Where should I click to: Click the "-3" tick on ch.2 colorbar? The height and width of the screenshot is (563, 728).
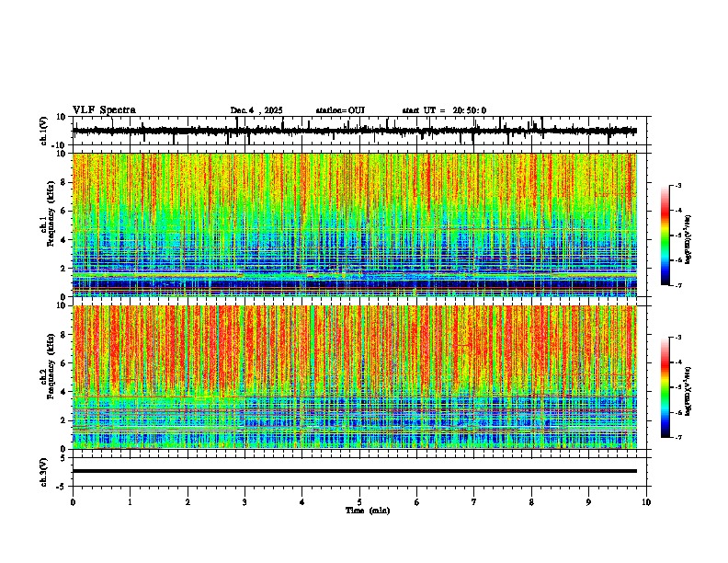click(x=677, y=338)
